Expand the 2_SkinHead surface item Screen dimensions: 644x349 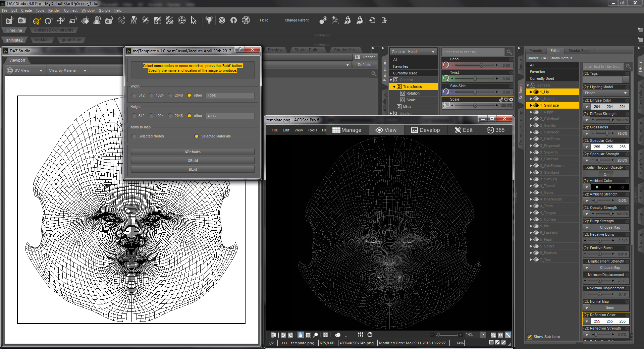point(531,119)
